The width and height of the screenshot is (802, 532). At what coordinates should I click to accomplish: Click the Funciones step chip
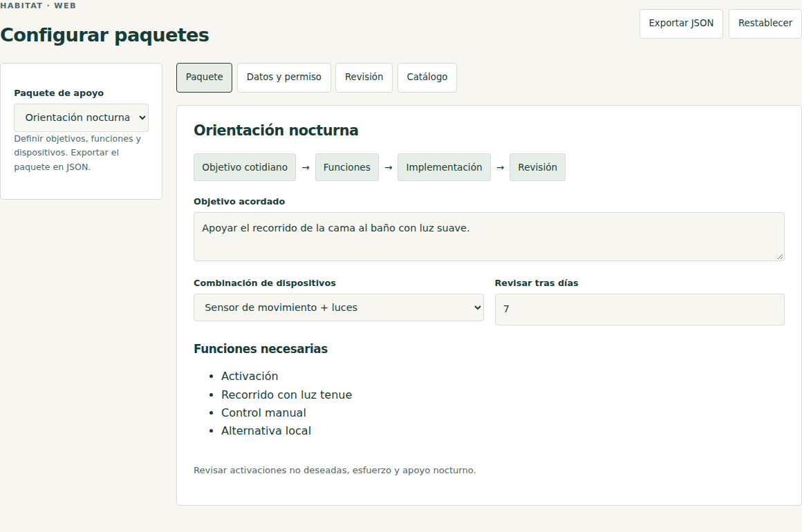(347, 167)
